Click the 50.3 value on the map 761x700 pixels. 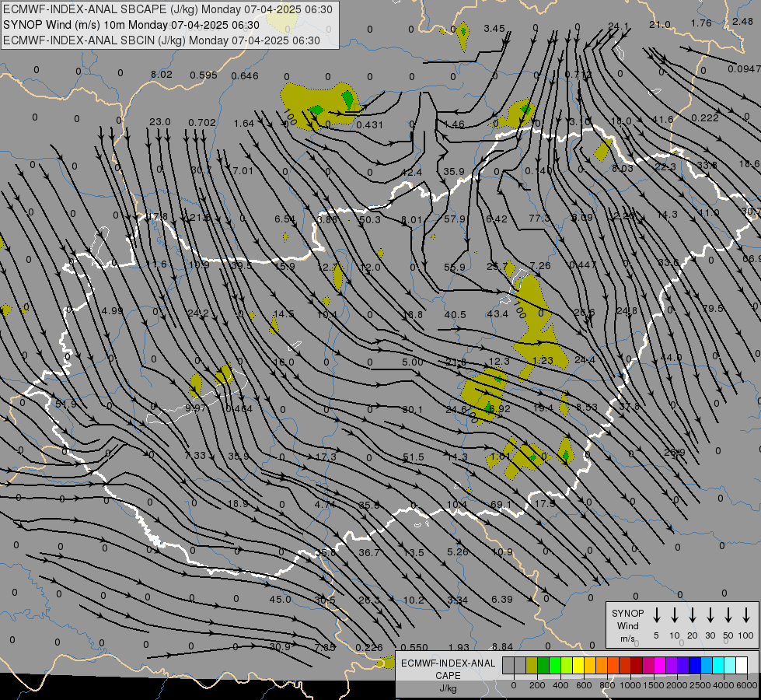coord(370,219)
